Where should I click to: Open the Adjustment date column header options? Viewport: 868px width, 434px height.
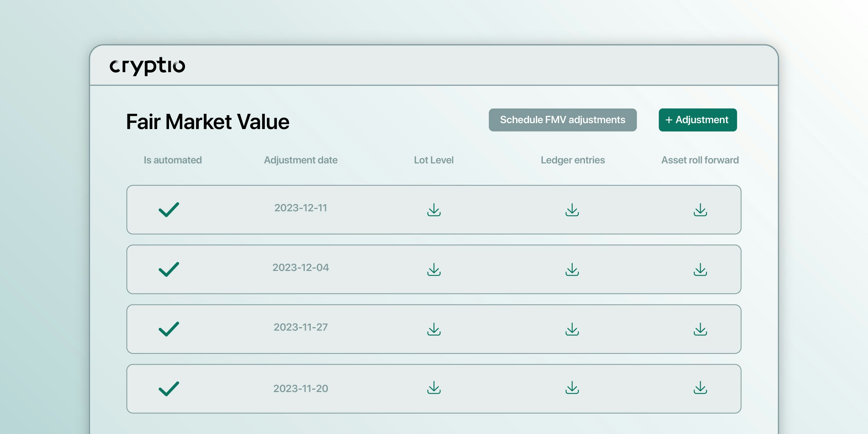(301, 160)
